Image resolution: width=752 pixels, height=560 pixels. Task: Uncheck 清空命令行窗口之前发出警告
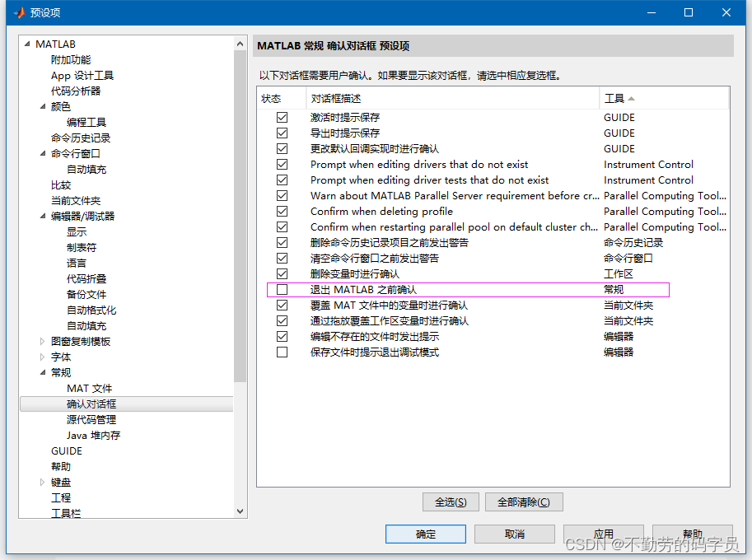(282, 259)
